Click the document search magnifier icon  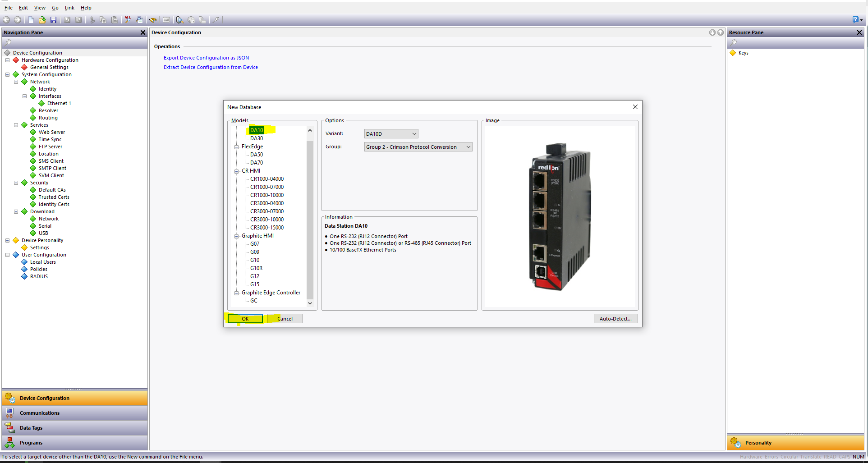pyautogui.click(x=139, y=20)
